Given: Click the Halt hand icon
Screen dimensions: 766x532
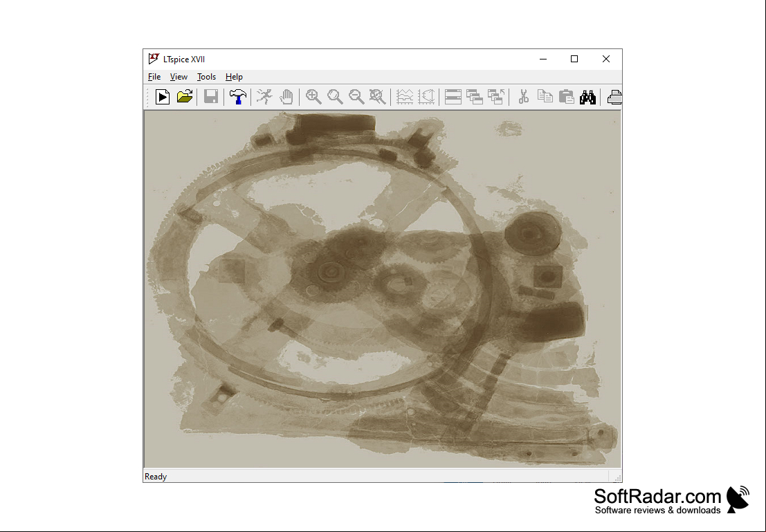Looking at the screenshot, I should (286, 97).
